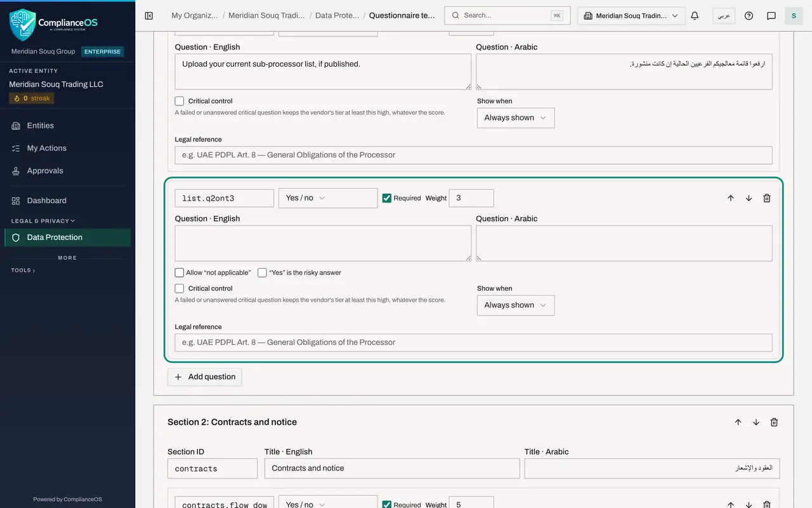
Task: Open Show when dropdown for sub-processor upload question
Action: click(516, 117)
